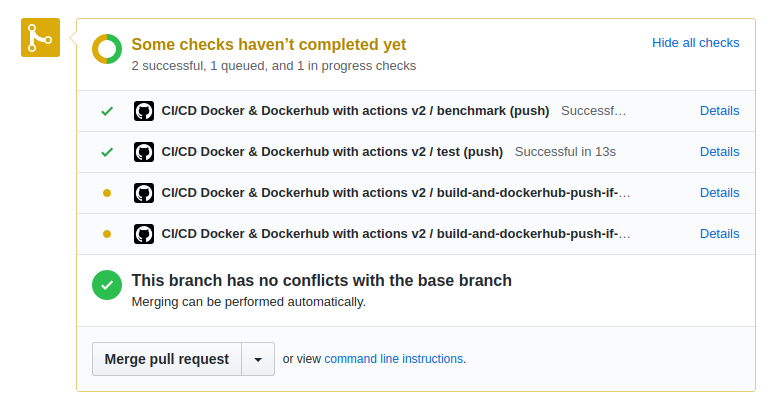Click GitHub logo on fourth check row

(143, 233)
